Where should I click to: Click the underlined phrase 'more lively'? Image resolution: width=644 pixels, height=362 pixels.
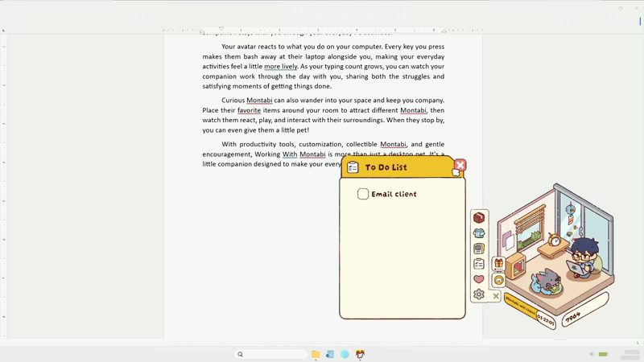point(280,66)
